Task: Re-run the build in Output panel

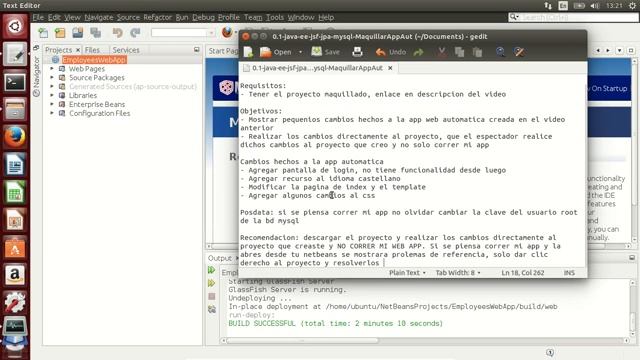Action: [x=211, y=270]
